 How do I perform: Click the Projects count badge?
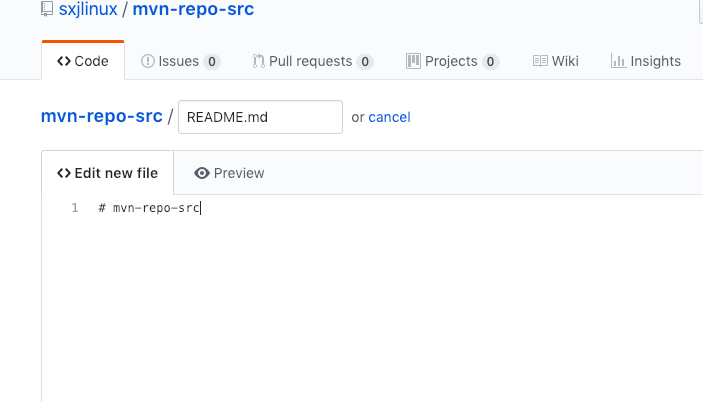tap(491, 62)
